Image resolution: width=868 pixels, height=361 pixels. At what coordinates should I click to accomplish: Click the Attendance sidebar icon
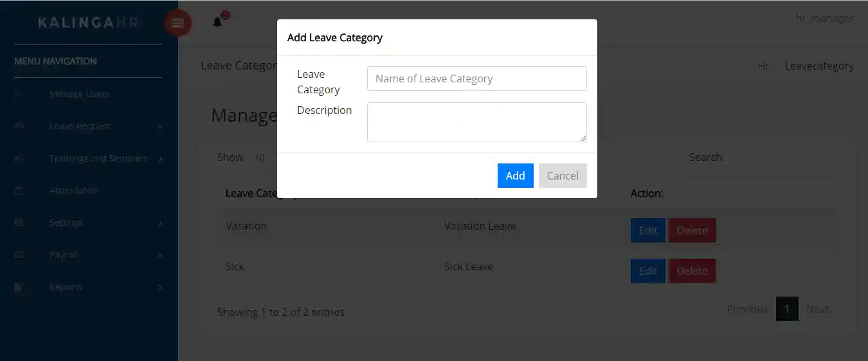[19, 190]
